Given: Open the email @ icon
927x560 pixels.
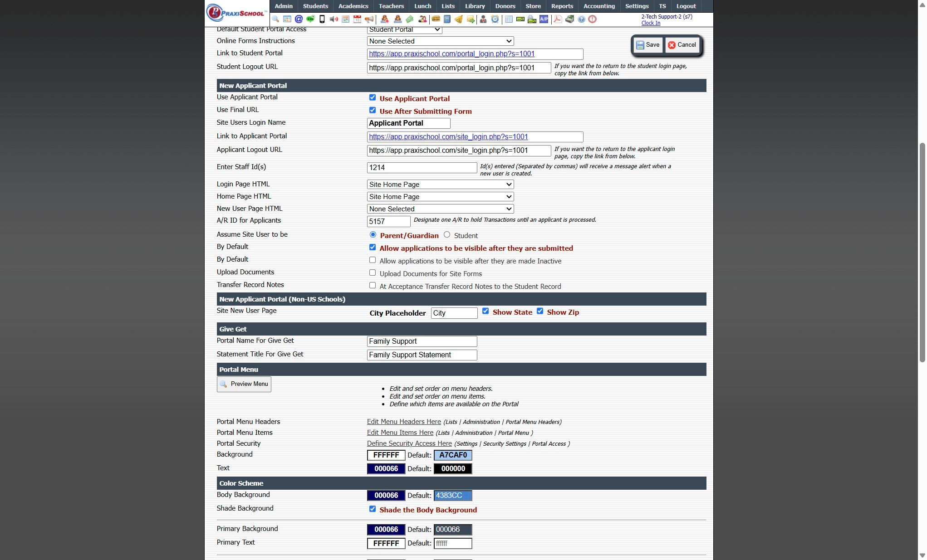Looking at the screenshot, I should (299, 19).
